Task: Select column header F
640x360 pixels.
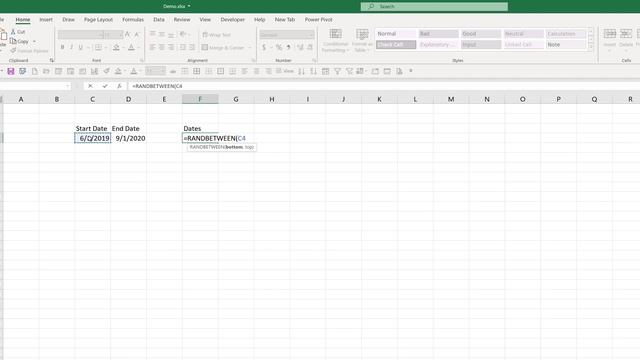Action: pos(200,99)
